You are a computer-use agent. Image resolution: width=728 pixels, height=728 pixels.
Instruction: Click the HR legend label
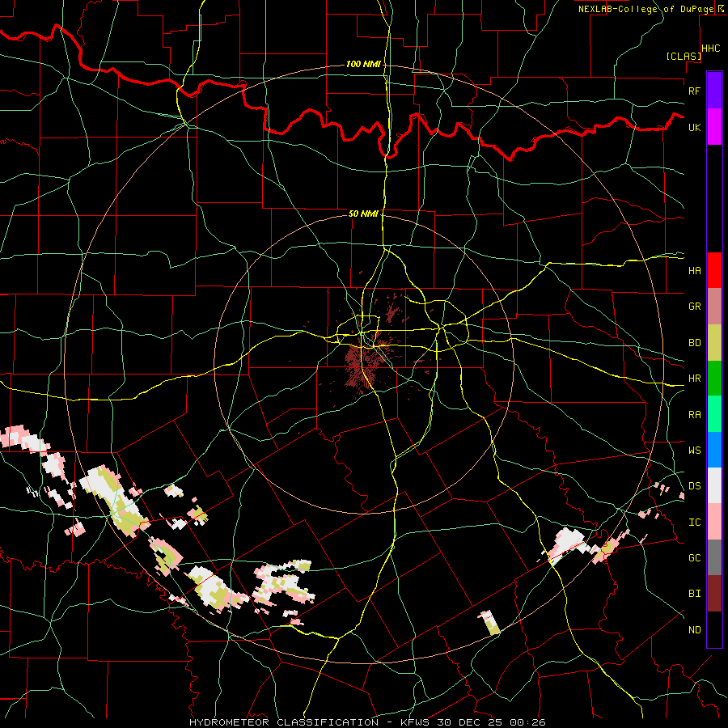pos(695,379)
